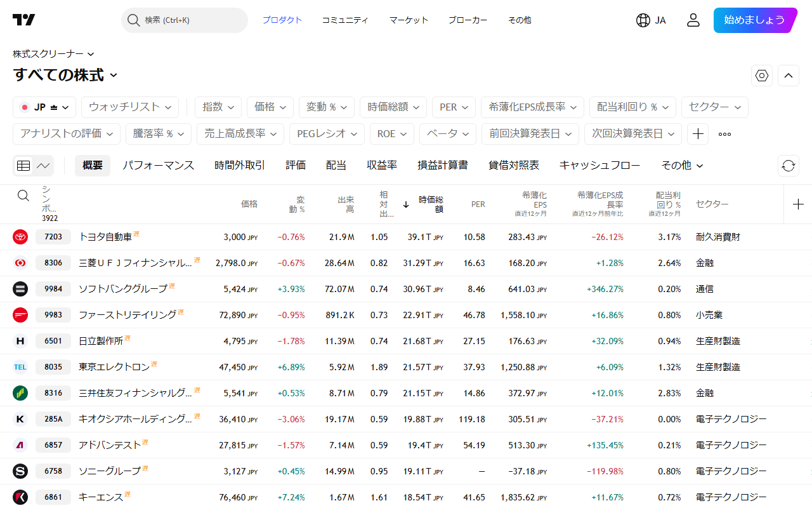Open the 指数 filter dropdown
The image size is (812, 508).
(x=218, y=107)
